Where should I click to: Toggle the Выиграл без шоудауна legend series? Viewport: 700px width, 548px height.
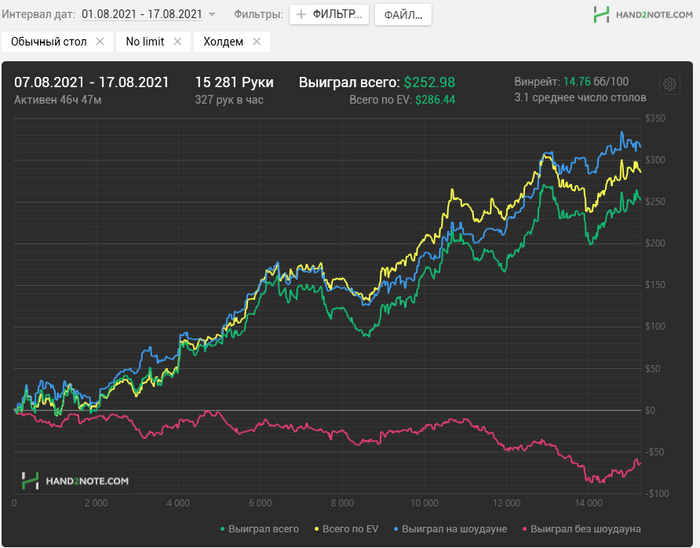point(581,529)
